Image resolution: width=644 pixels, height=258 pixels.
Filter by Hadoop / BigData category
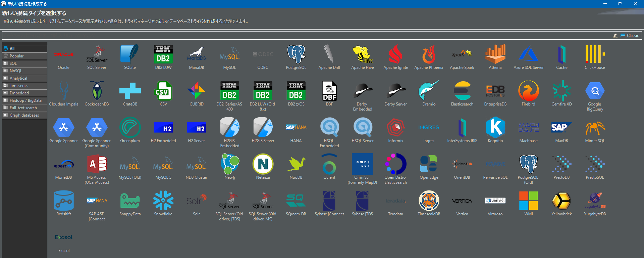[24, 100]
